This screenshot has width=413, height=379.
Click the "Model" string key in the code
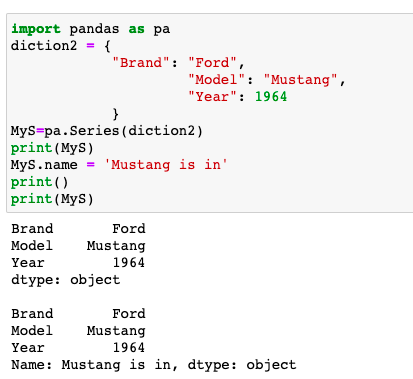click(217, 80)
